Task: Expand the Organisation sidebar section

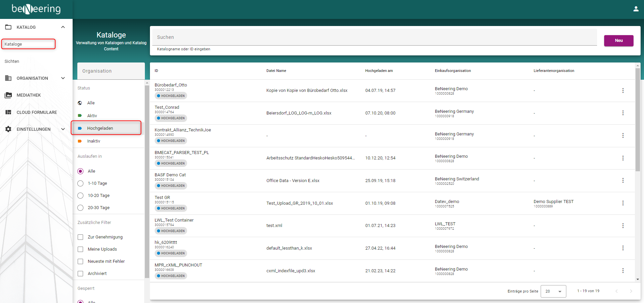Action: pos(63,78)
